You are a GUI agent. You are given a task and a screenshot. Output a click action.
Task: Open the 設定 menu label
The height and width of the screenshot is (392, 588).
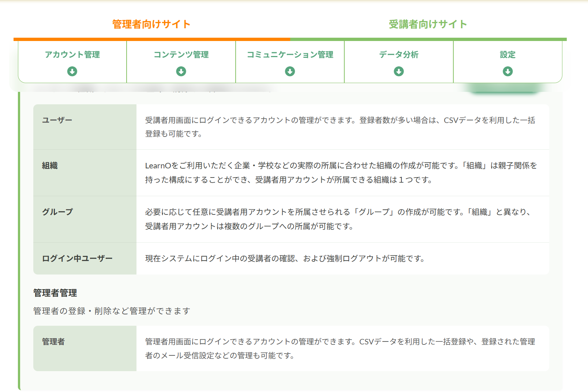(x=508, y=55)
